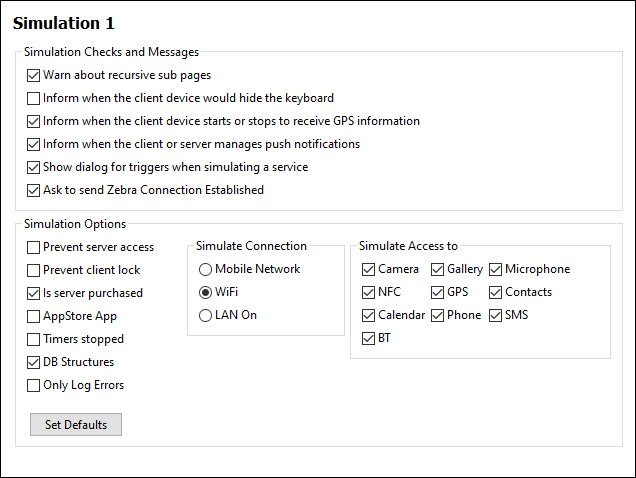Image resolution: width=636 pixels, height=478 pixels.
Task: Toggle GPS information inform checkbox
Action: tap(34, 121)
